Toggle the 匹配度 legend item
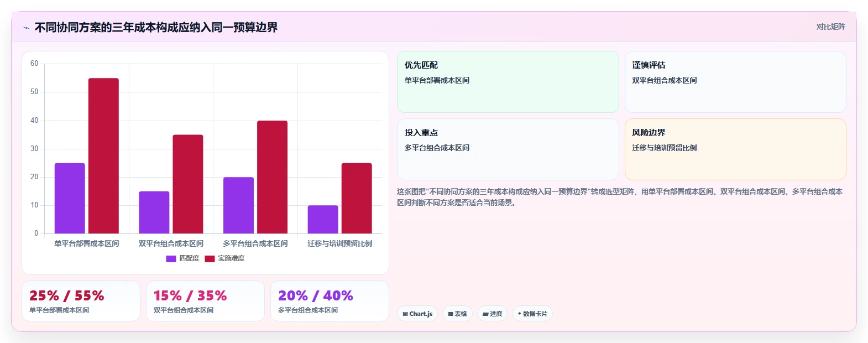This screenshot has height=343, width=868. coord(182,258)
